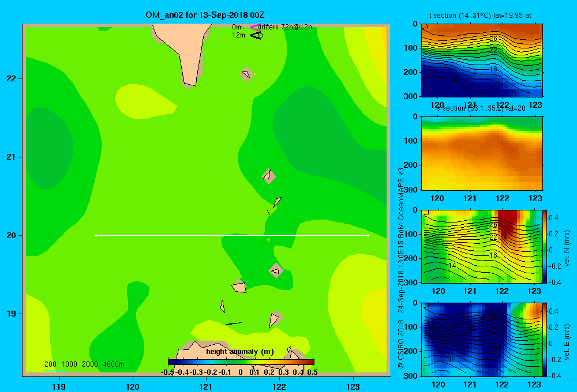The image size is (577, 392).
Task: Click the '12m' legend label
Action: pyautogui.click(x=238, y=35)
